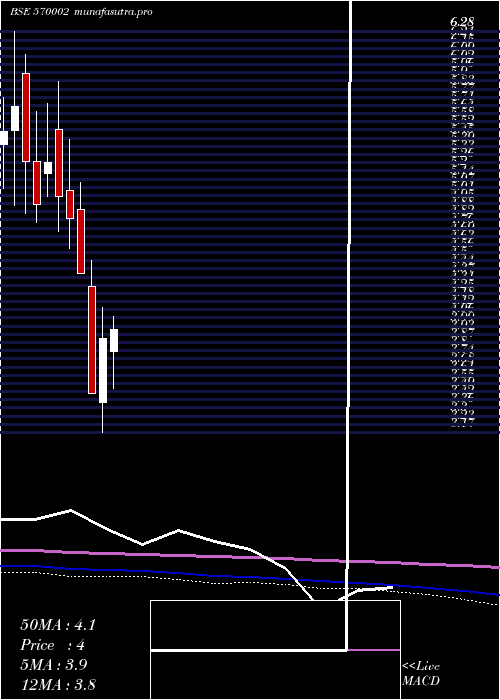Screen dimensions: 500x700
Task: Click the Price : 4 value label
Action: pos(52,645)
